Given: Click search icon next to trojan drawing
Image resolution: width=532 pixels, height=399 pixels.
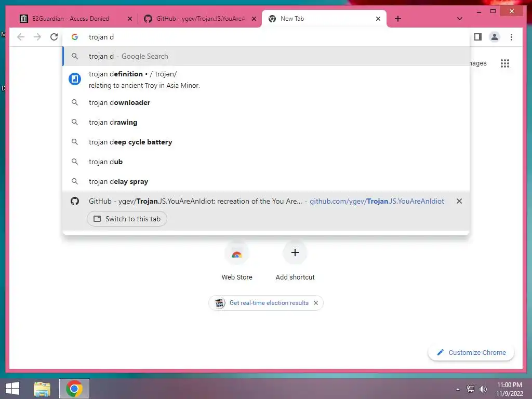Looking at the screenshot, I should (x=75, y=122).
